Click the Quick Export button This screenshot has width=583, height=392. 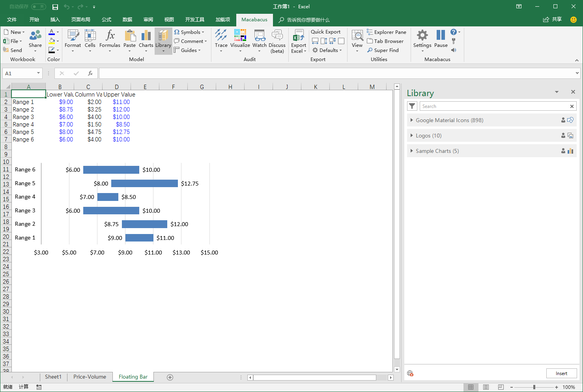(x=325, y=32)
